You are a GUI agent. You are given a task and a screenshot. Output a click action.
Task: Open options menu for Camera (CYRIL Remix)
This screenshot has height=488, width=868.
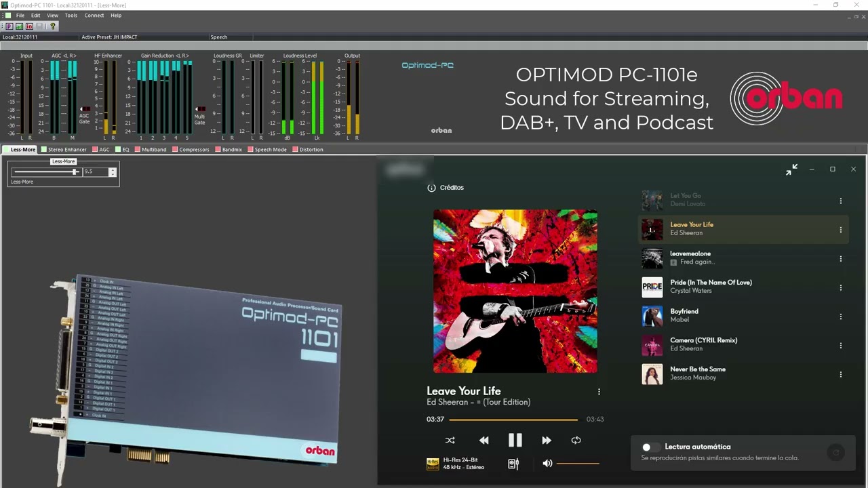pos(841,346)
